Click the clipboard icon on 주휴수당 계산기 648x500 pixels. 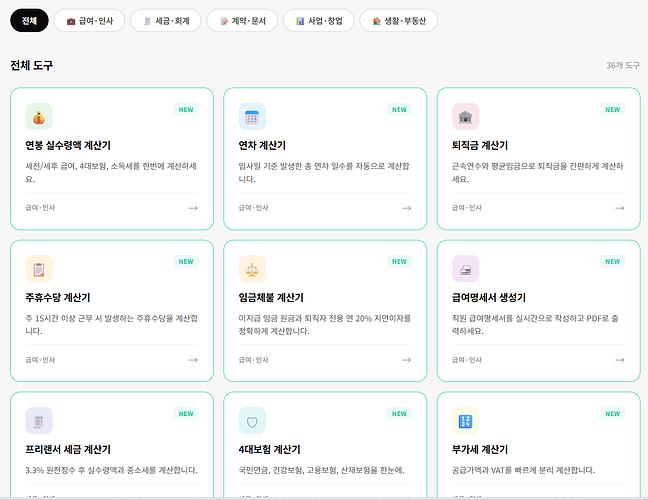39,268
